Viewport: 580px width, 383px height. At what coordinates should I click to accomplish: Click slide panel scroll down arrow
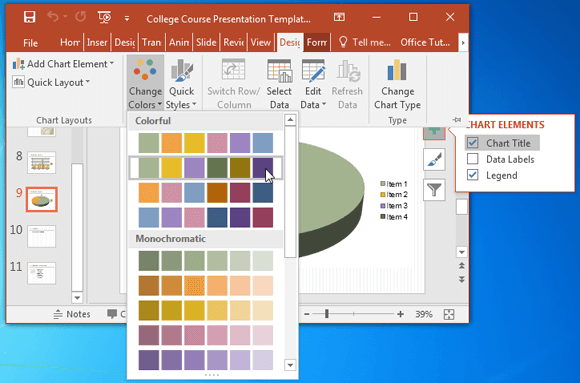(x=77, y=298)
